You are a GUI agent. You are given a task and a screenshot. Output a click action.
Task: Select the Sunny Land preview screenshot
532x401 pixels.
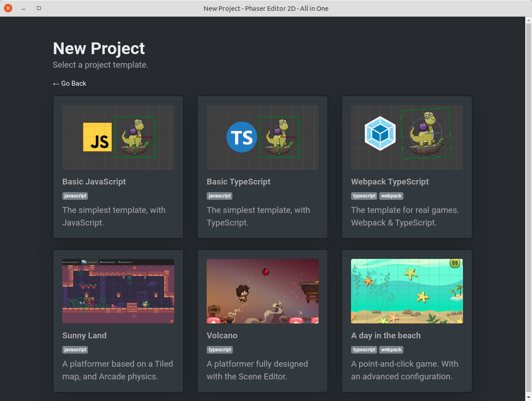click(118, 291)
